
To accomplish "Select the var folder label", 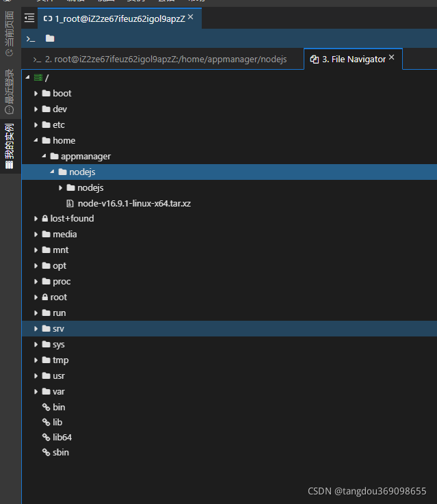I will click(59, 392).
